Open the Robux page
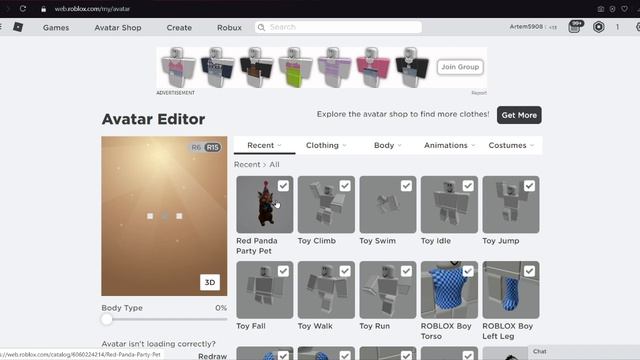 pos(229,28)
